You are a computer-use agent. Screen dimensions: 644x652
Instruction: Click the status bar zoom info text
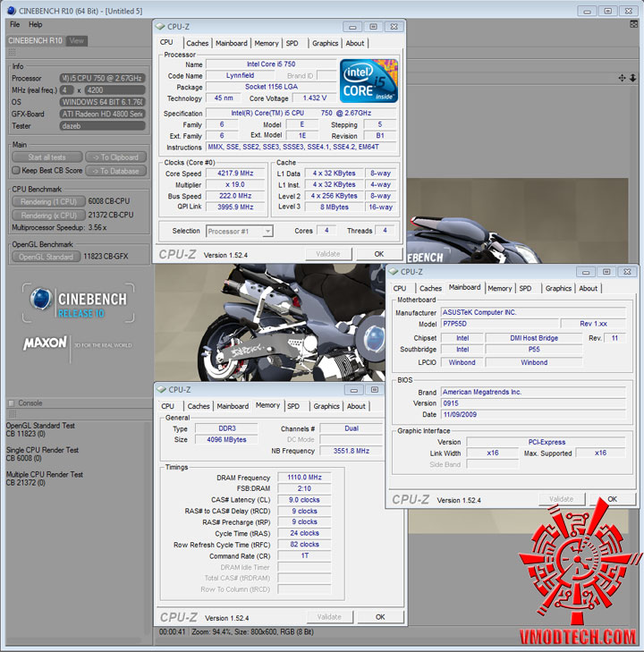253,632
